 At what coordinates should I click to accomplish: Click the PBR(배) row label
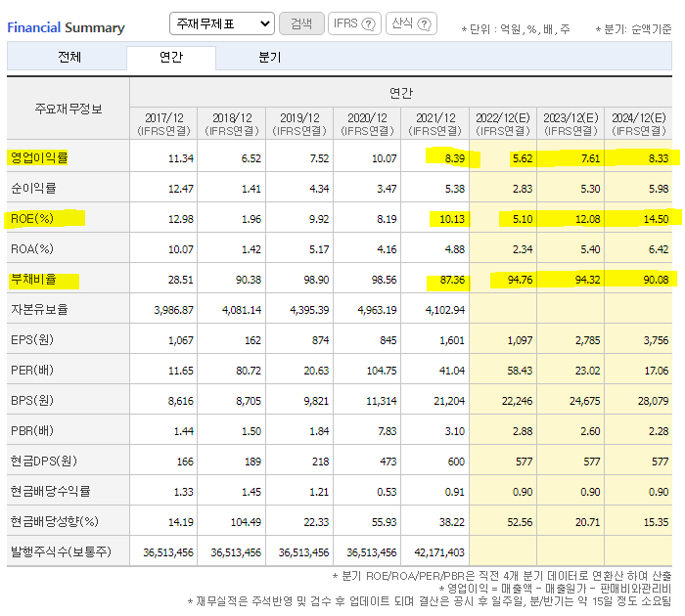pos(32,430)
